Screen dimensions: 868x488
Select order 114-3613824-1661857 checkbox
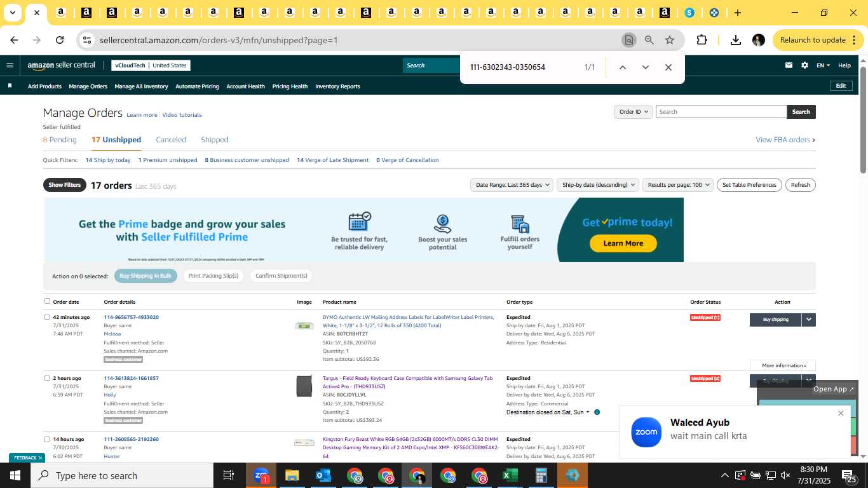coord(47,378)
